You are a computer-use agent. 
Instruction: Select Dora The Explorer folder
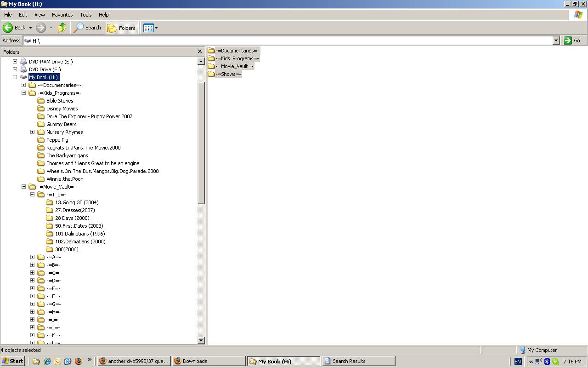pyautogui.click(x=89, y=116)
